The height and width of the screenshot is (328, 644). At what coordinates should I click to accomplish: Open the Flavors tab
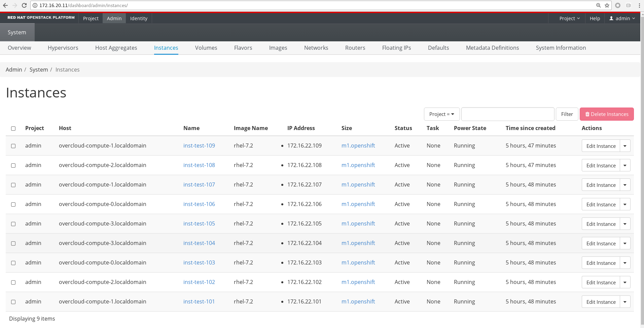coord(243,48)
